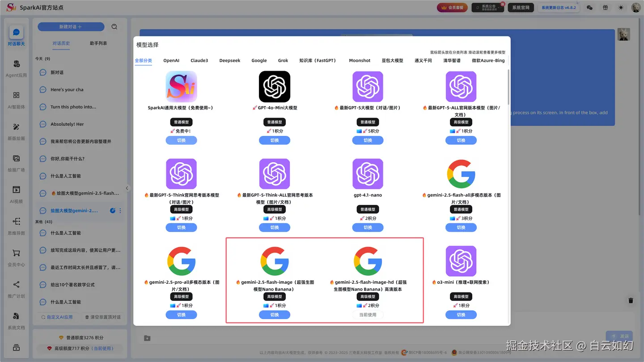Select the Deepseek category tab
This screenshot has width=644, height=362.
230,60
